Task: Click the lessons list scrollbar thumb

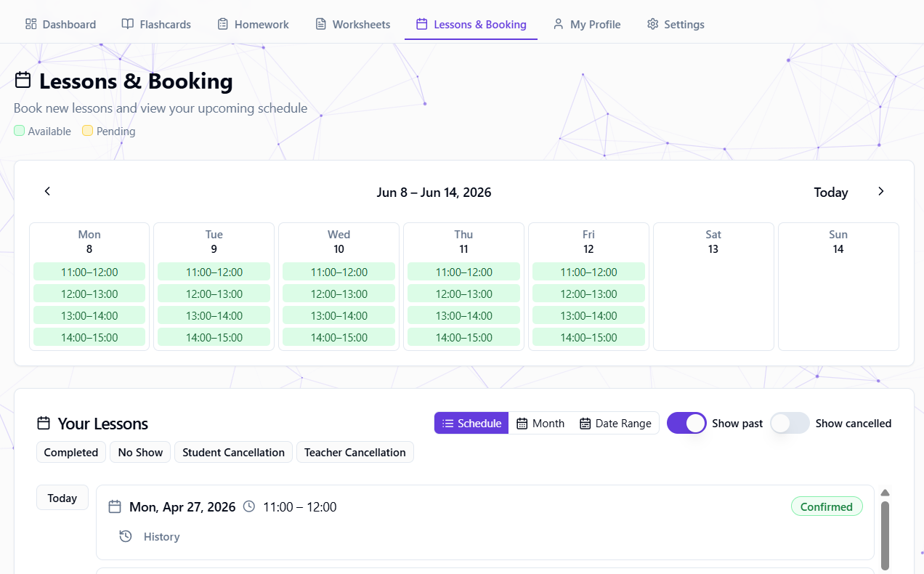Action: click(x=885, y=535)
